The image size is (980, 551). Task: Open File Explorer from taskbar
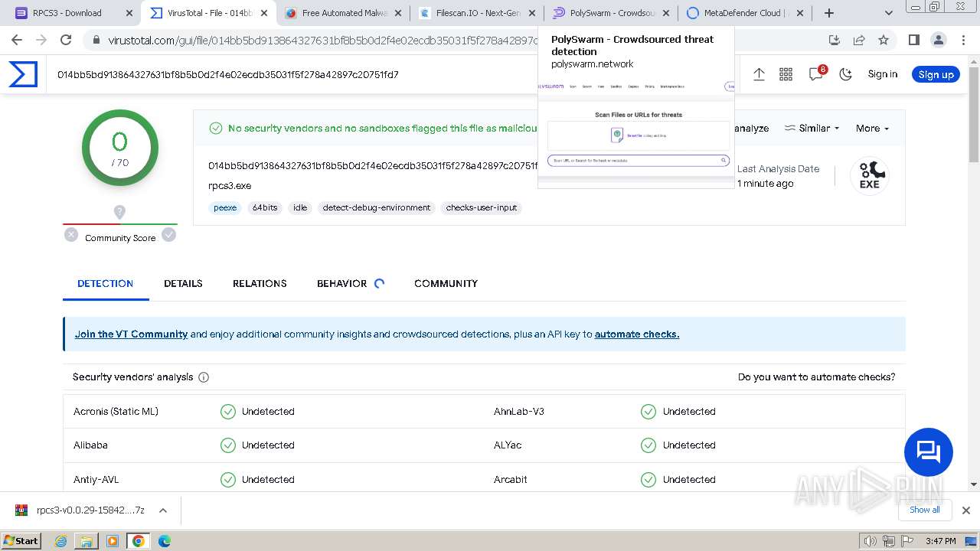pyautogui.click(x=87, y=541)
